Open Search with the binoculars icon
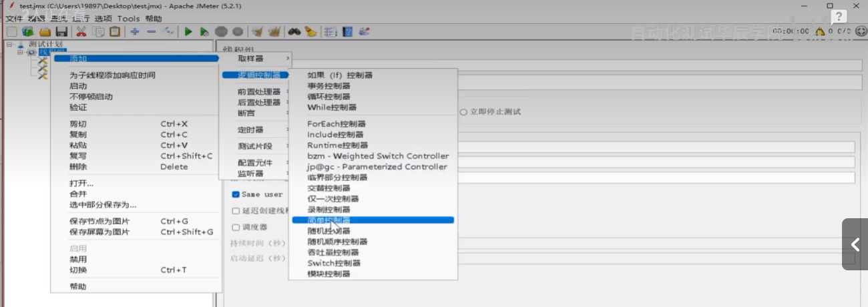This screenshot has width=868, height=307. click(x=294, y=31)
